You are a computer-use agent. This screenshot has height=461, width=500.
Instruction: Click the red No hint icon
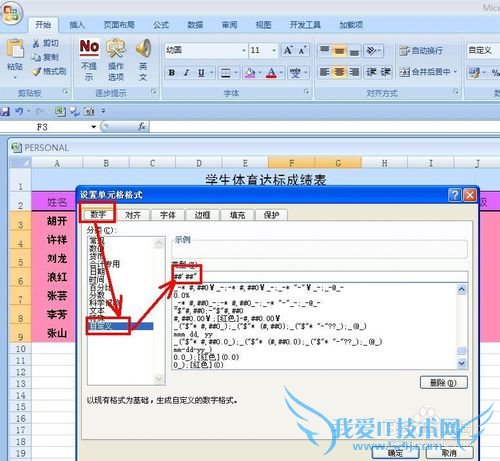pyautogui.click(x=89, y=47)
